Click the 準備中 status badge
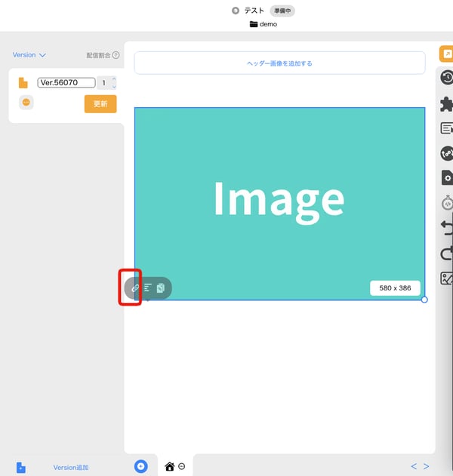 point(282,11)
